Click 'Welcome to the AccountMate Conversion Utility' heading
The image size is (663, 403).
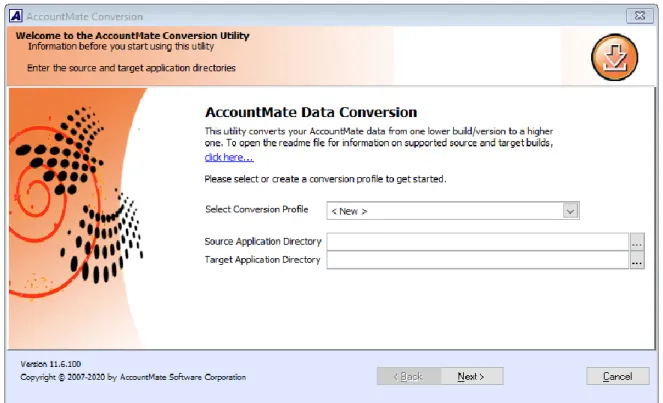pos(132,36)
